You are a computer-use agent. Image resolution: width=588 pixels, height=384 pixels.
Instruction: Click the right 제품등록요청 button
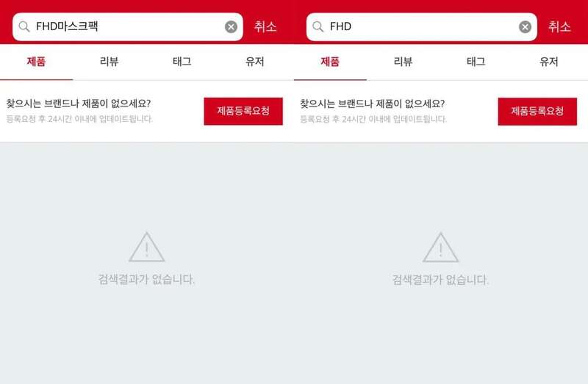pos(537,112)
